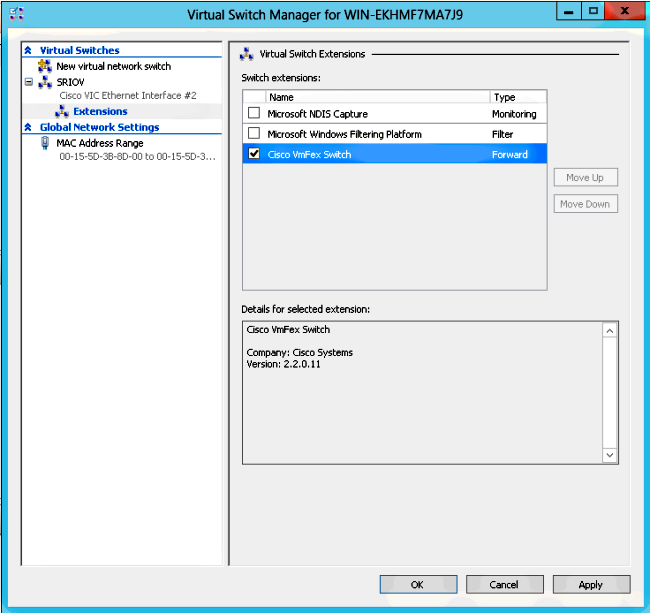
Task: Click Global Network Settings header
Action: [x=99, y=127]
